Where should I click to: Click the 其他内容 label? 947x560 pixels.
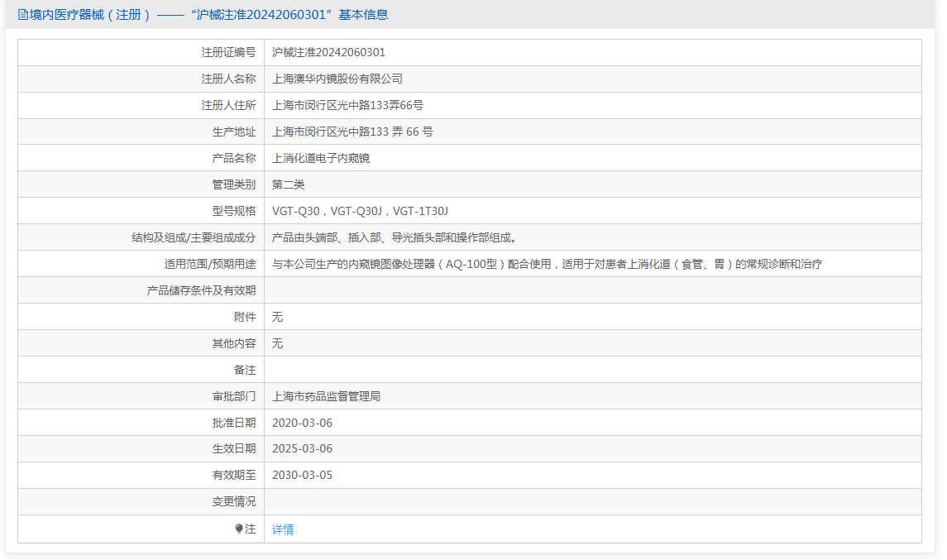pos(234,343)
